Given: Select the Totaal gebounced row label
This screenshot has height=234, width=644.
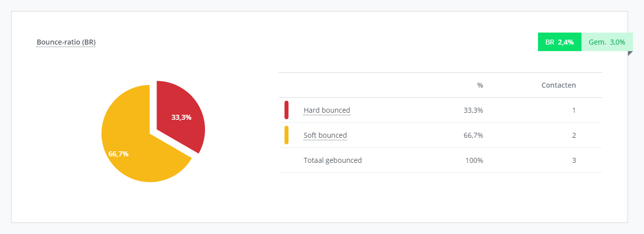Looking at the screenshot, I should tap(332, 160).
